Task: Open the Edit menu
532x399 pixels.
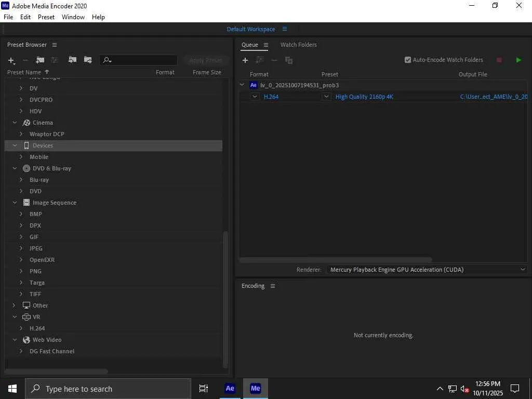Action: [25, 17]
